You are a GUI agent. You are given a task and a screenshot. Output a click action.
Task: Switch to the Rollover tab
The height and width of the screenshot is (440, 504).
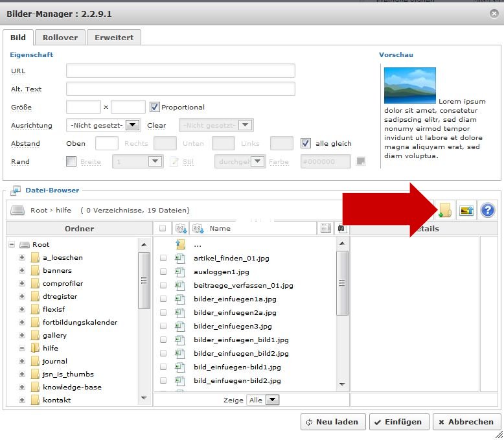[60, 38]
